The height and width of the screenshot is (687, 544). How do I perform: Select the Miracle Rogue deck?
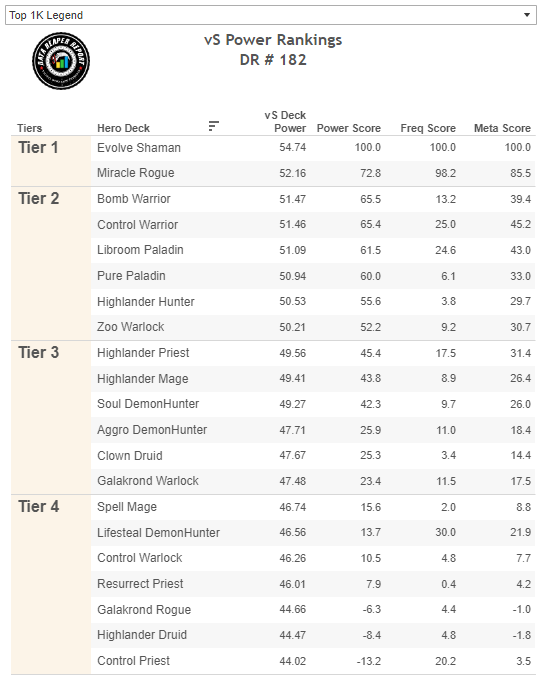point(135,173)
